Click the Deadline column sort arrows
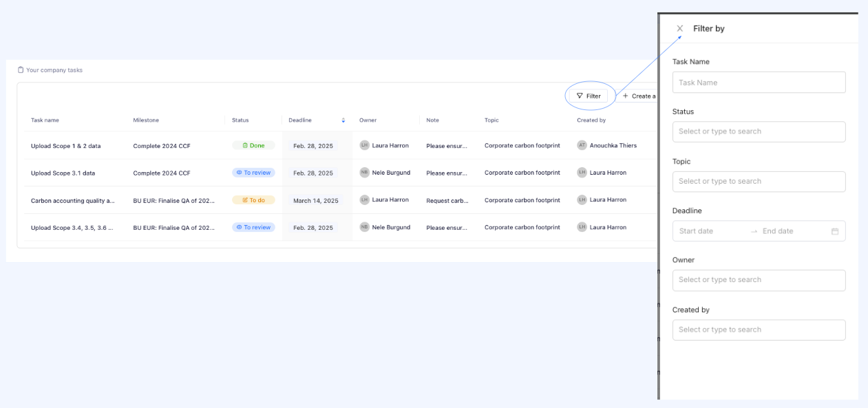The height and width of the screenshot is (408, 868). (343, 120)
